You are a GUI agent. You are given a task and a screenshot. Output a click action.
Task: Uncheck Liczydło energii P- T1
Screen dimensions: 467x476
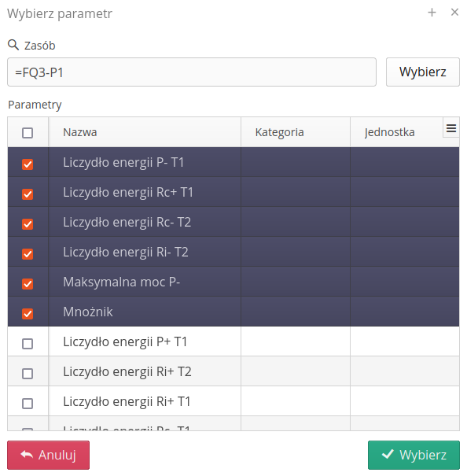(x=28, y=164)
